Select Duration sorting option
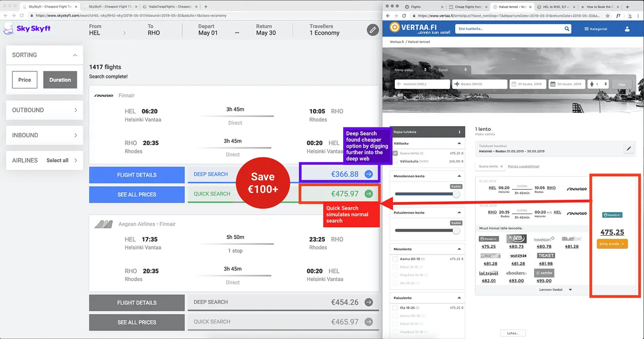 point(60,80)
